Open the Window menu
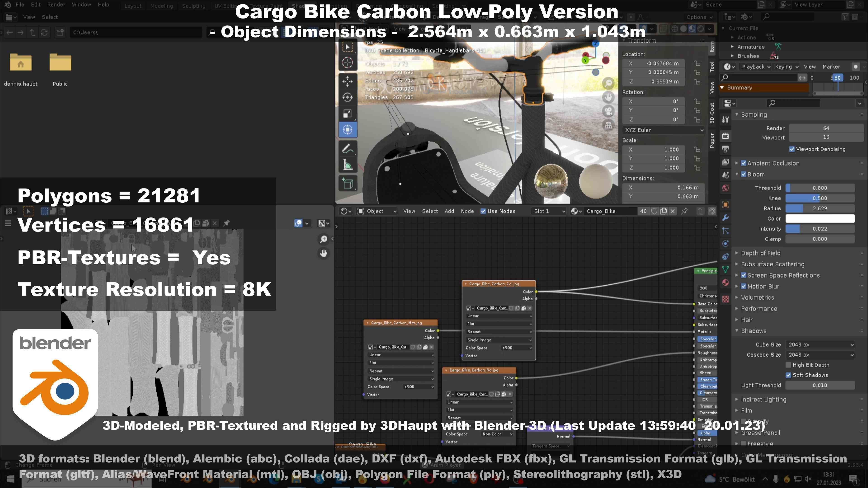This screenshot has width=868, height=488. pyautogui.click(x=81, y=5)
